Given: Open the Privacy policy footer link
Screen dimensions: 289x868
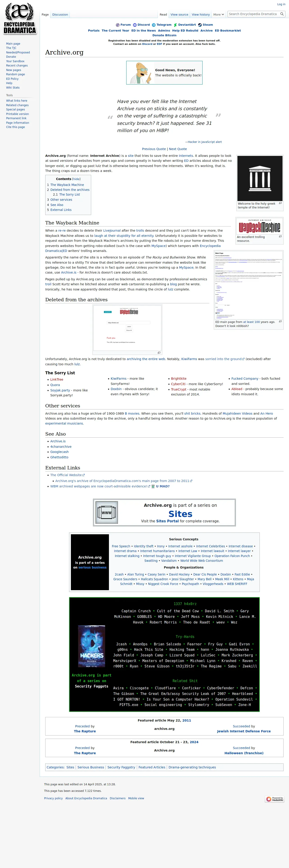Looking at the screenshot, I should 53,798.
